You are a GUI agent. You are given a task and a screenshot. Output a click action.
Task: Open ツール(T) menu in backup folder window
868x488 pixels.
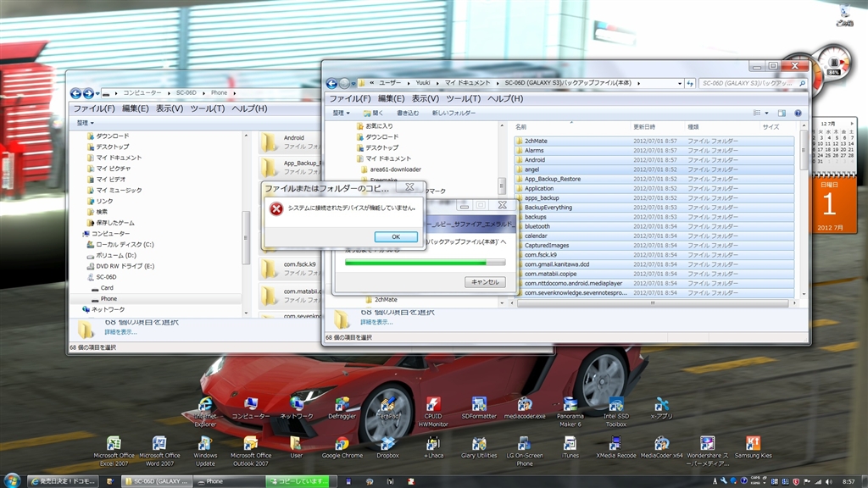click(x=464, y=98)
